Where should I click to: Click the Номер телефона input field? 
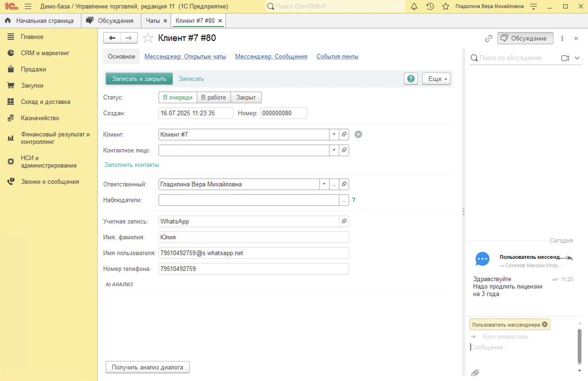pos(253,269)
